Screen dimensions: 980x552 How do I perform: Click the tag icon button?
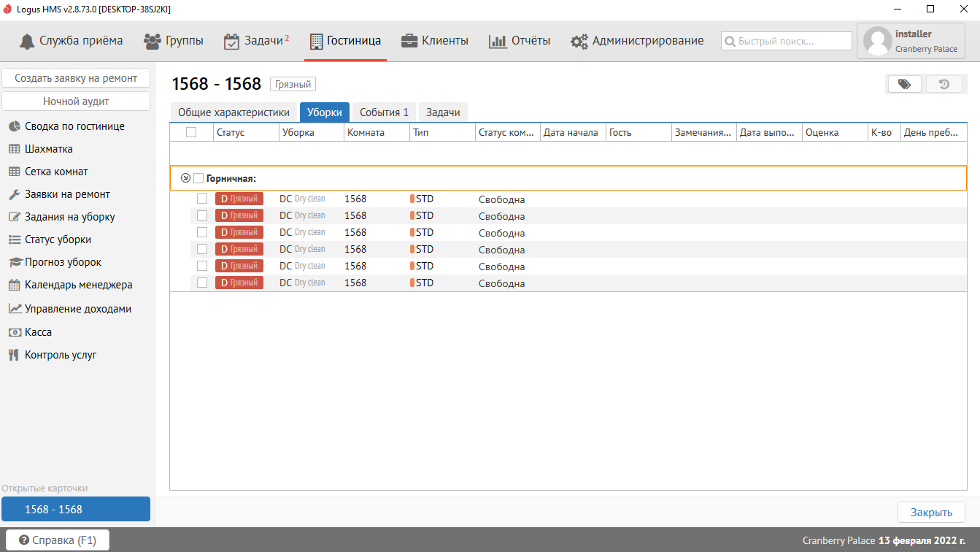click(x=904, y=84)
